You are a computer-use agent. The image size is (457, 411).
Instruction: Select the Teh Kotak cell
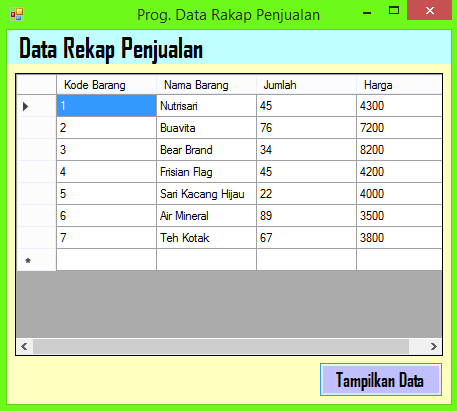[206, 238]
